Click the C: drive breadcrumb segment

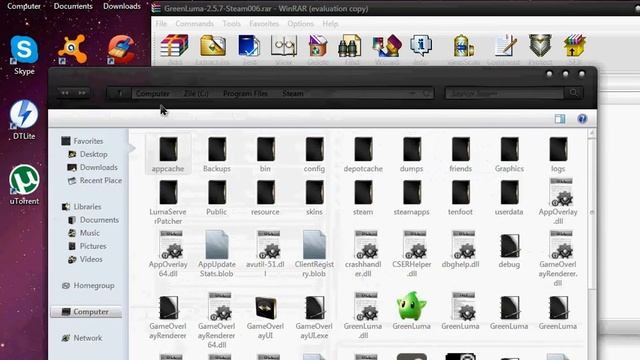(196, 93)
